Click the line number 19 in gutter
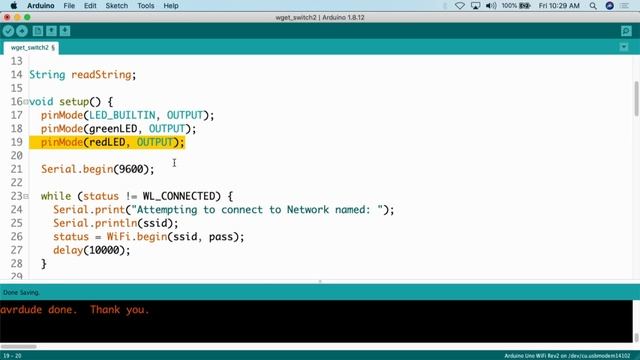Viewport: 640px width, 360px height. click(17, 142)
